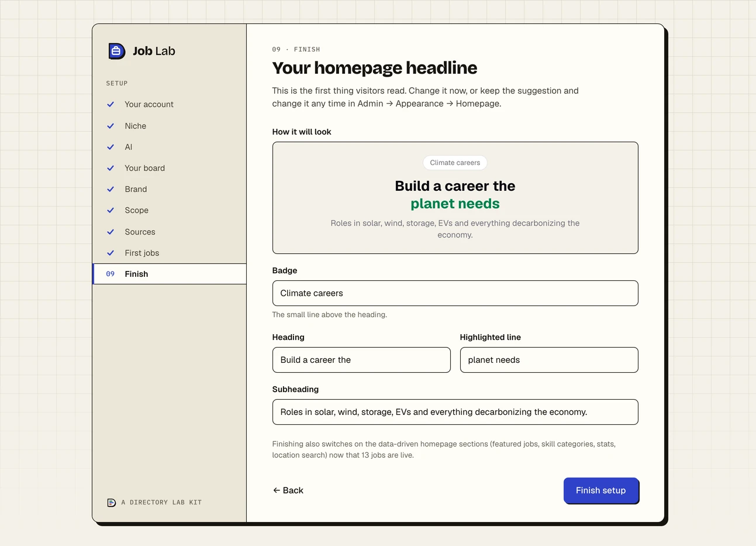This screenshot has height=546, width=756.
Task: Click the 'A DIRECTORY LAB KIT' footer text
Action: pos(161,503)
